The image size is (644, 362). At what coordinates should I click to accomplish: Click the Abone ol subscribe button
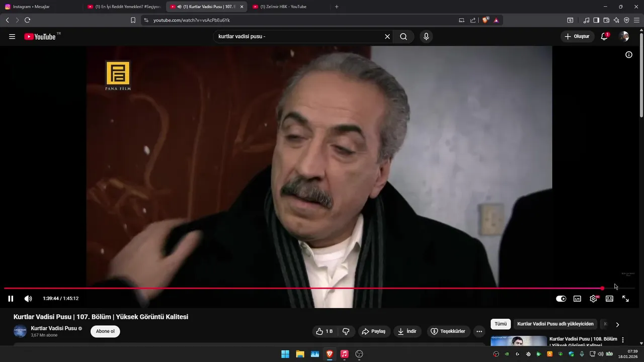pos(105,331)
